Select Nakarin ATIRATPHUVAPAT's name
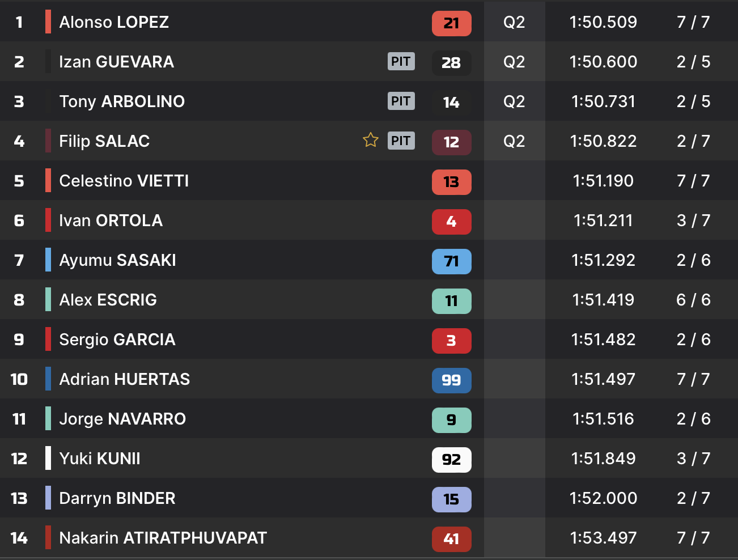Image resolution: width=738 pixels, height=560 pixels. coord(163,538)
